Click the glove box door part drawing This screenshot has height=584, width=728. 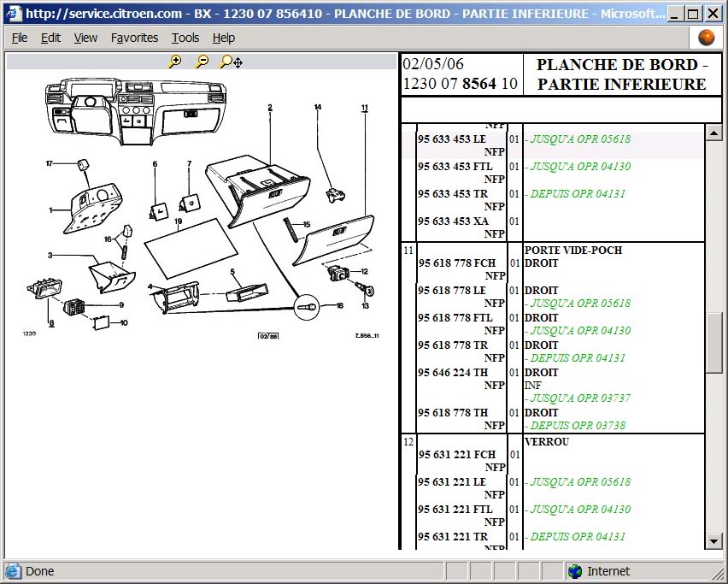click(x=333, y=239)
